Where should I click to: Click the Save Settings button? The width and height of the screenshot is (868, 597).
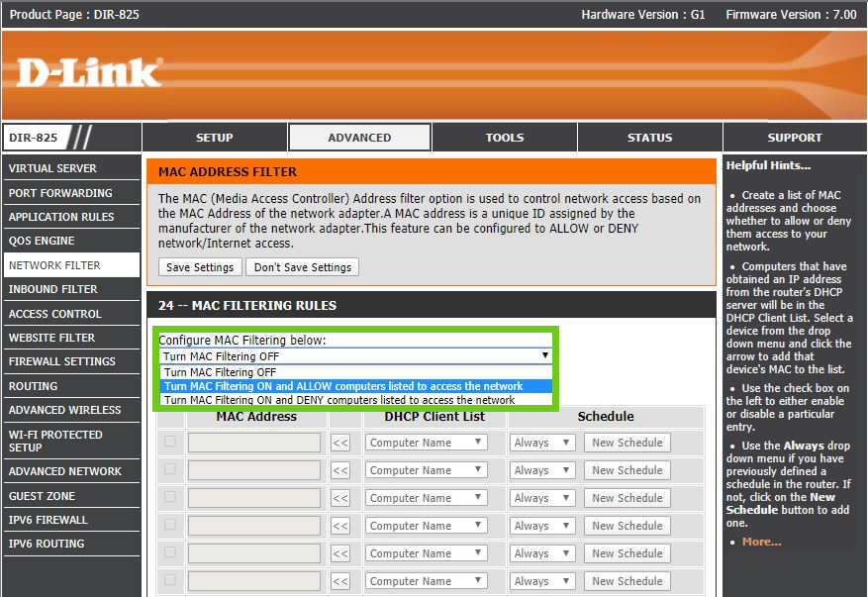pyautogui.click(x=200, y=267)
